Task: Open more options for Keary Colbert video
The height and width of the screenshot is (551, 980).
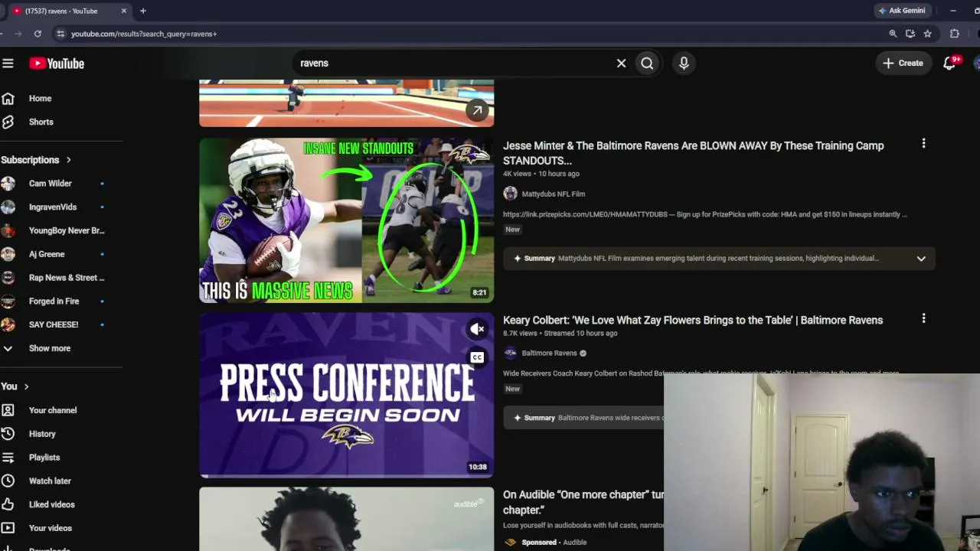Action: 923,318
